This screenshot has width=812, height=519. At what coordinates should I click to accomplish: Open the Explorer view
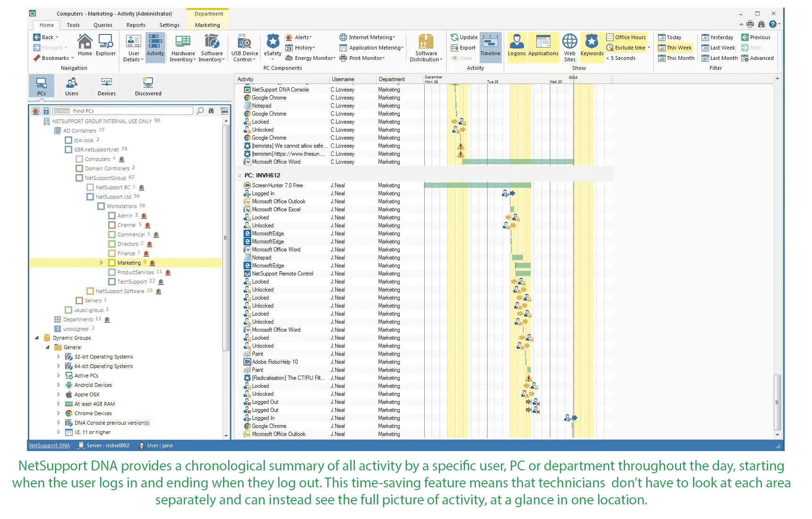pyautogui.click(x=106, y=45)
